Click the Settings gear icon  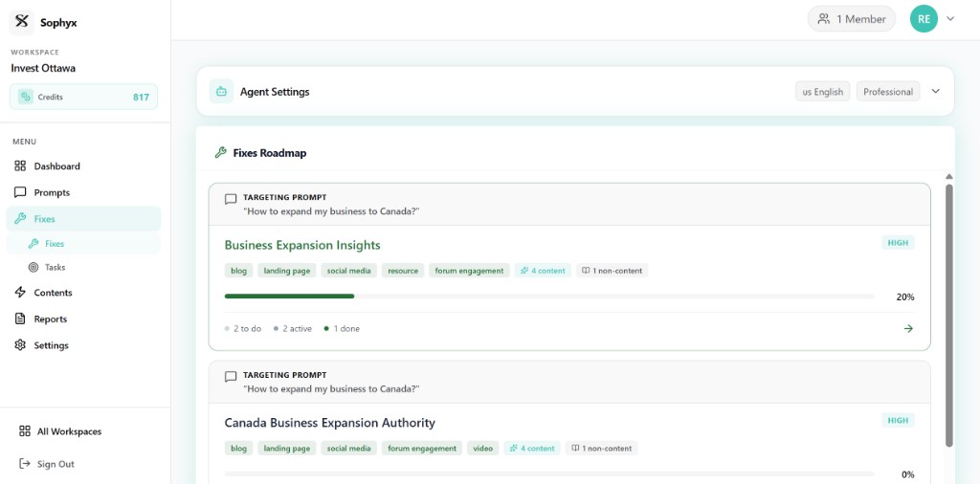[x=20, y=345]
